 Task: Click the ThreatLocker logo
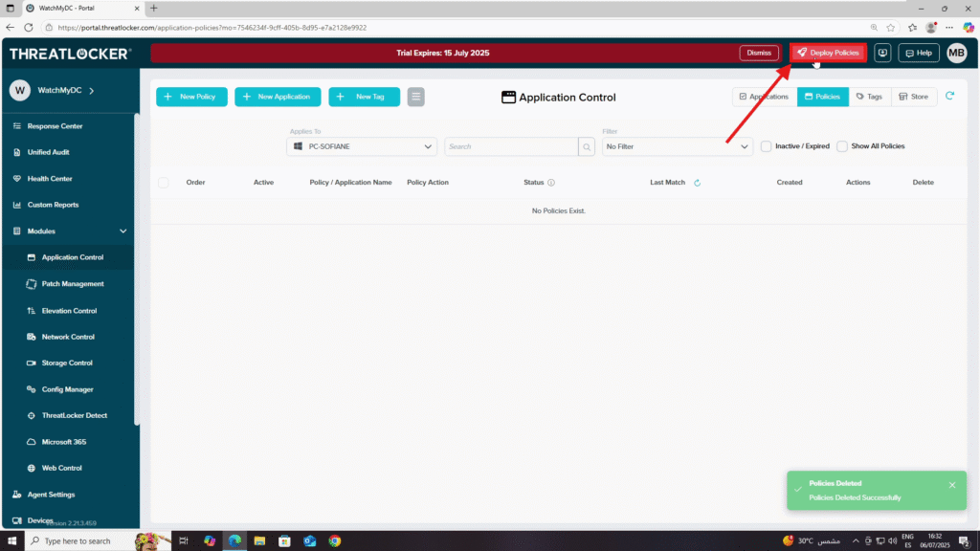(x=70, y=54)
